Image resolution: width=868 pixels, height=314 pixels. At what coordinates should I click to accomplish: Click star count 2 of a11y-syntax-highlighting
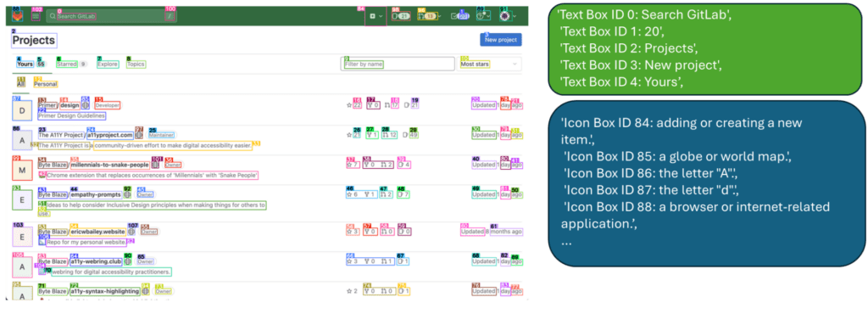(352, 291)
